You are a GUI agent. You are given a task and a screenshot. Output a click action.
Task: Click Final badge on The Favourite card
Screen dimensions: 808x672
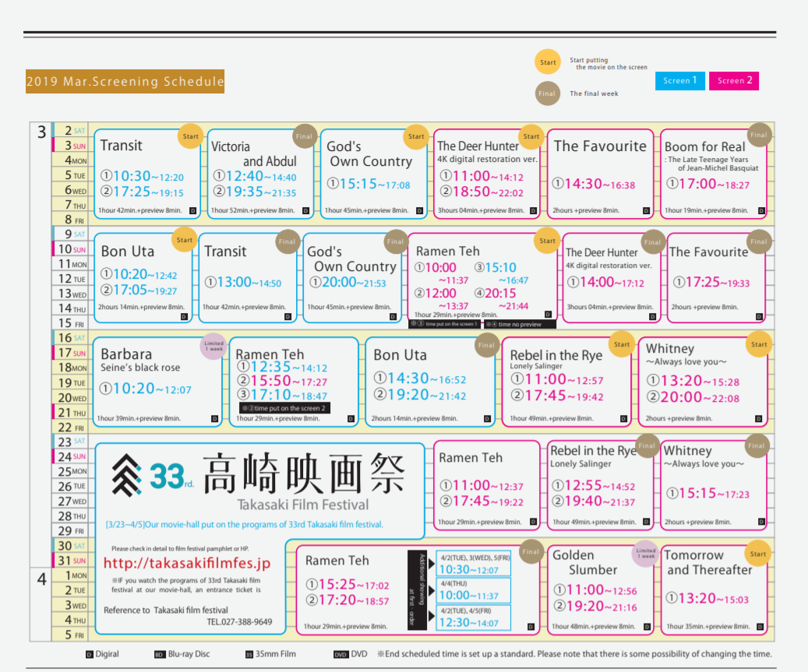coord(759,241)
